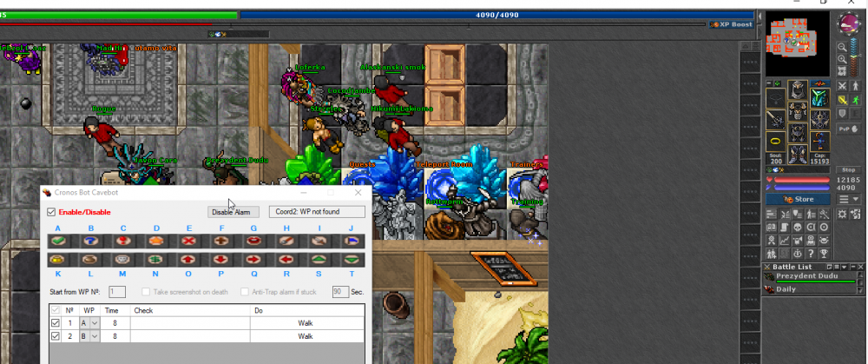The height and width of the screenshot is (364, 868).
Task: Select waypoint icon P red down arrow
Action: point(220,259)
